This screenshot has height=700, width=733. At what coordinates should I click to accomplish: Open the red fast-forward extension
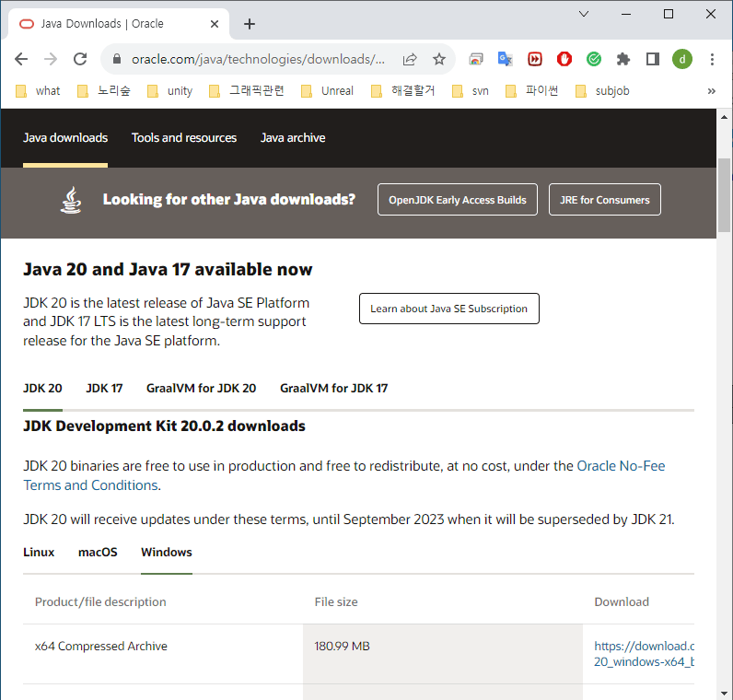[x=535, y=59]
